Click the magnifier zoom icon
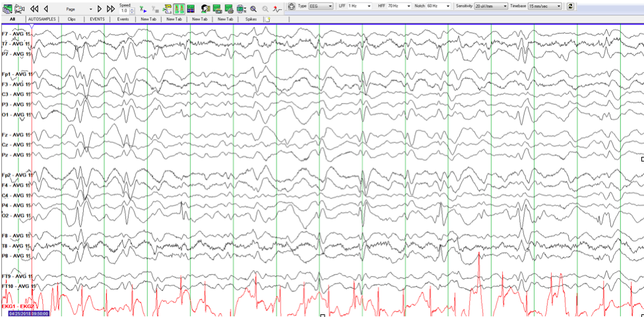 coord(253,9)
